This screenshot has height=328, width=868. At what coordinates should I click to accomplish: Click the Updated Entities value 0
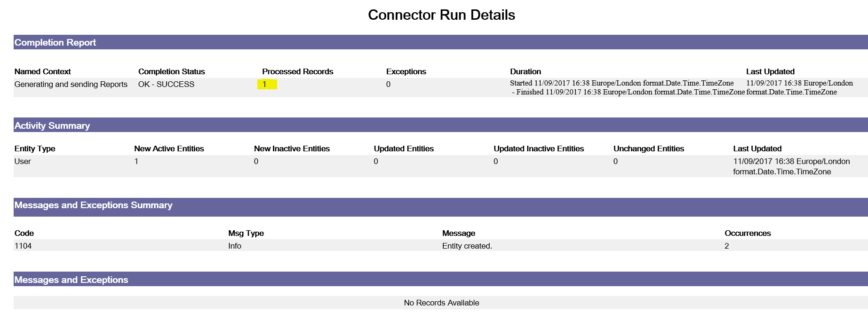[376, 162]
